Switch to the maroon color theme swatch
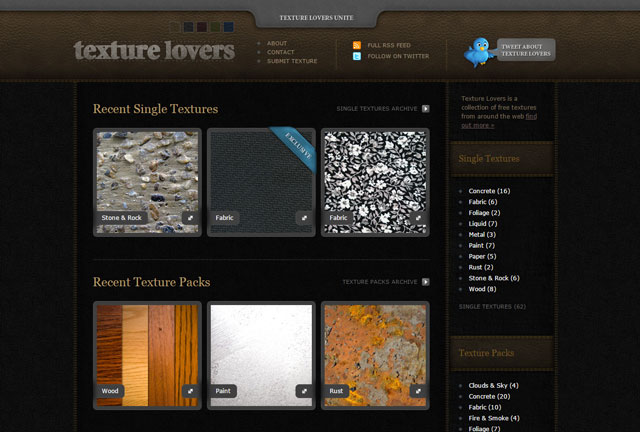Screen dimensions: 640x432 (x=202, y=27)
